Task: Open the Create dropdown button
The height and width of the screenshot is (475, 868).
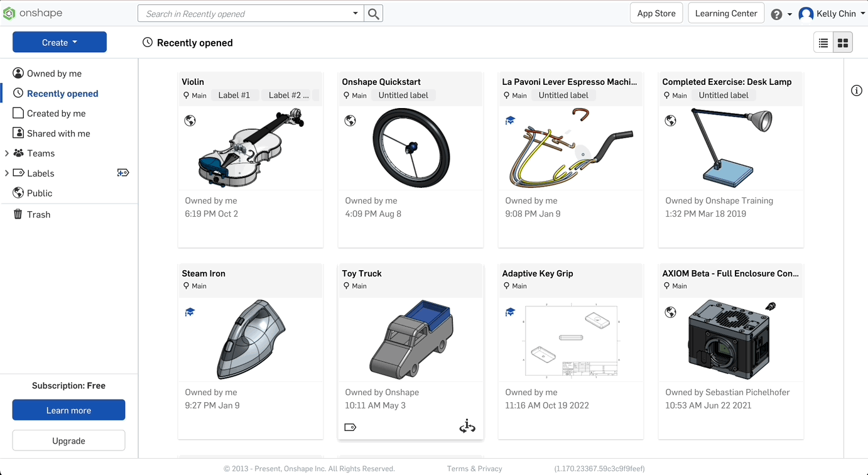Action: click(x=60, y=42)
